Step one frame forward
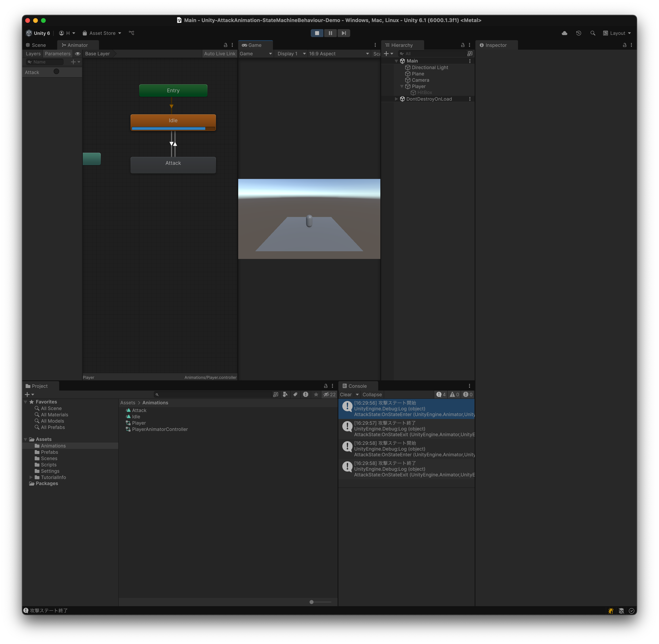Viewport: 659px width, 644px height. 344,33
